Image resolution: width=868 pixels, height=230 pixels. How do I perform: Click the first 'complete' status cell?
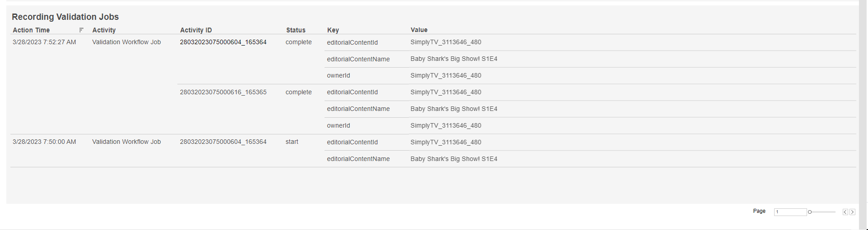pyautogui.click(x=298, y=42)
